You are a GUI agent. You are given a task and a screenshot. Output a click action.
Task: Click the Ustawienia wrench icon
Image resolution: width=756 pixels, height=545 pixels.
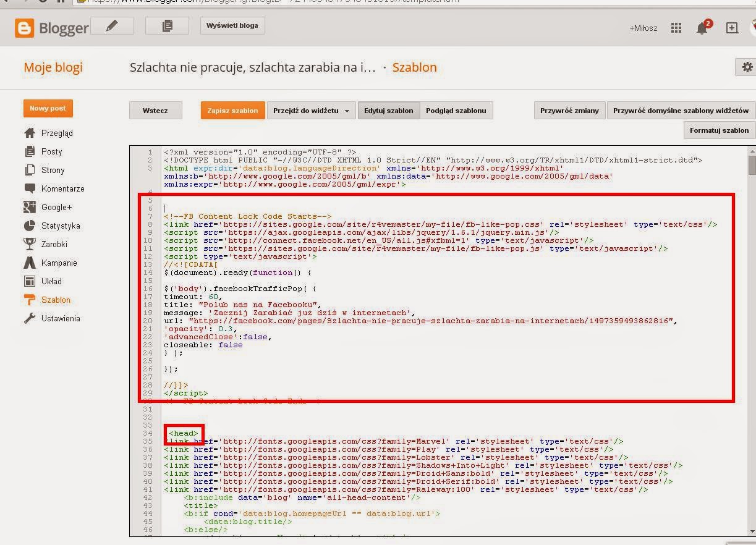(x=30, y=318)
